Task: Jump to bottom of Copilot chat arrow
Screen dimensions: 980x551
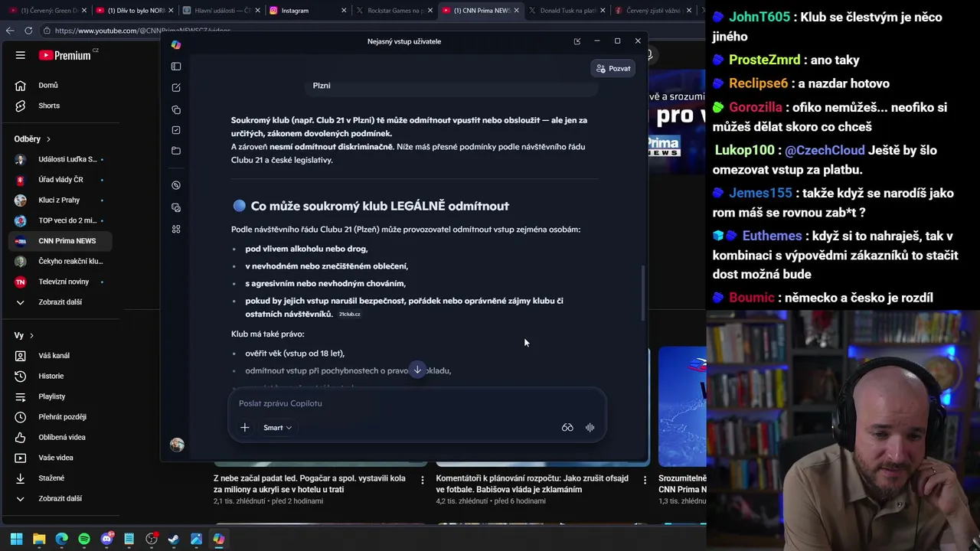Action: tap(417, 370)
